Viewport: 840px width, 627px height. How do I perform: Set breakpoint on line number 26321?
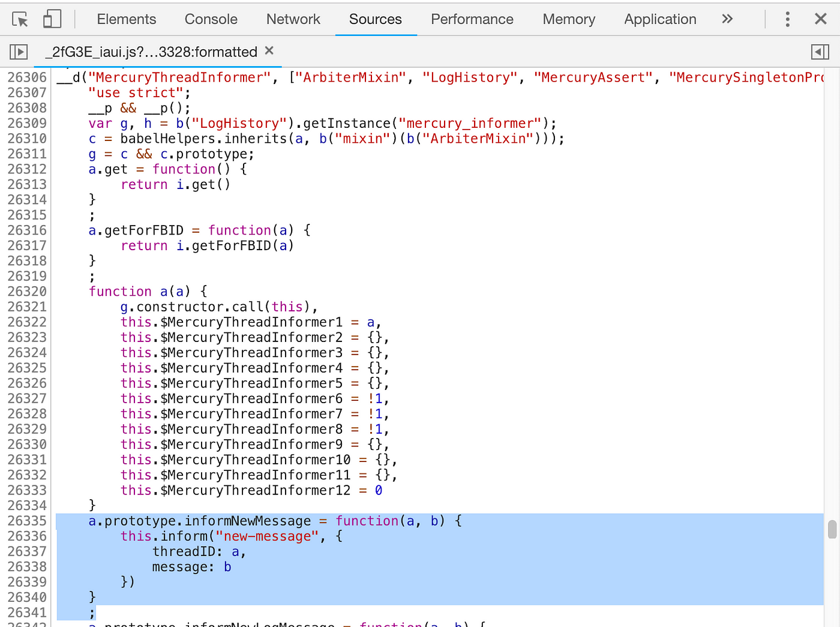[x=27, y=307]
